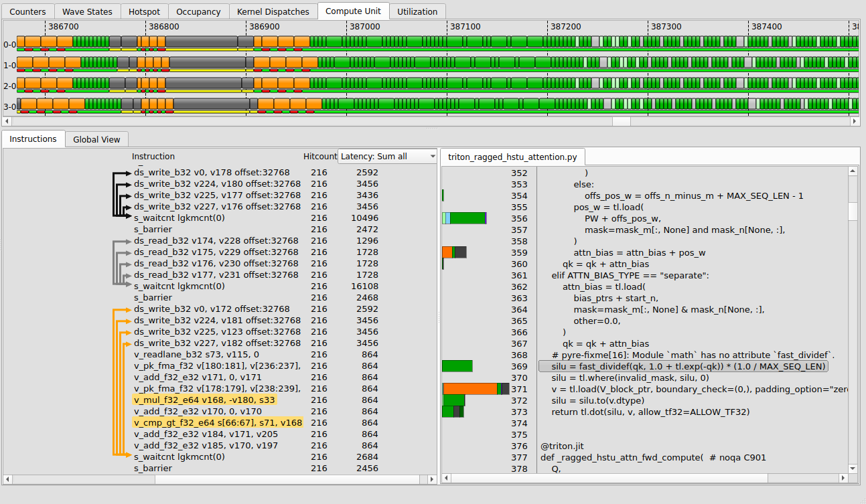The height and width of the screenshot is (504, 866).
Task: Select the triton_ragged_hstu_attention.py file tab
Action: (x=512, y=157)
